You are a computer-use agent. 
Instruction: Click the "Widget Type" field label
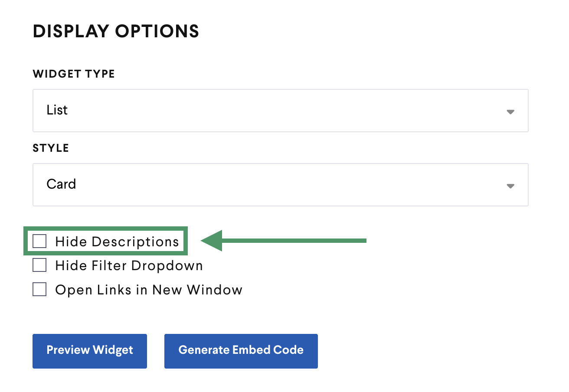[x=74, y=74]
